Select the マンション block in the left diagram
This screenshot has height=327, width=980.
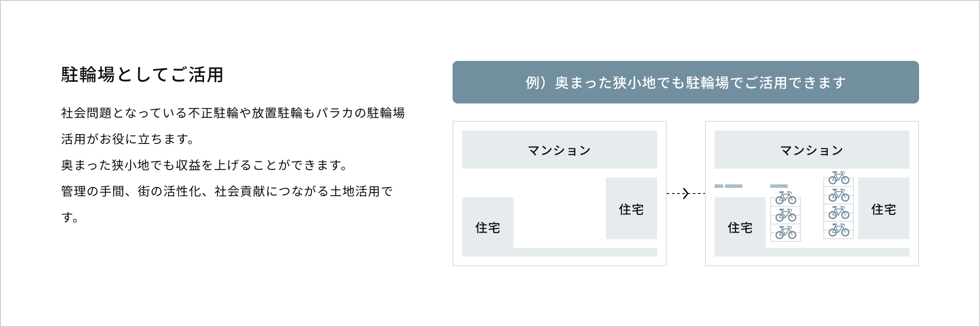point(559,150)
